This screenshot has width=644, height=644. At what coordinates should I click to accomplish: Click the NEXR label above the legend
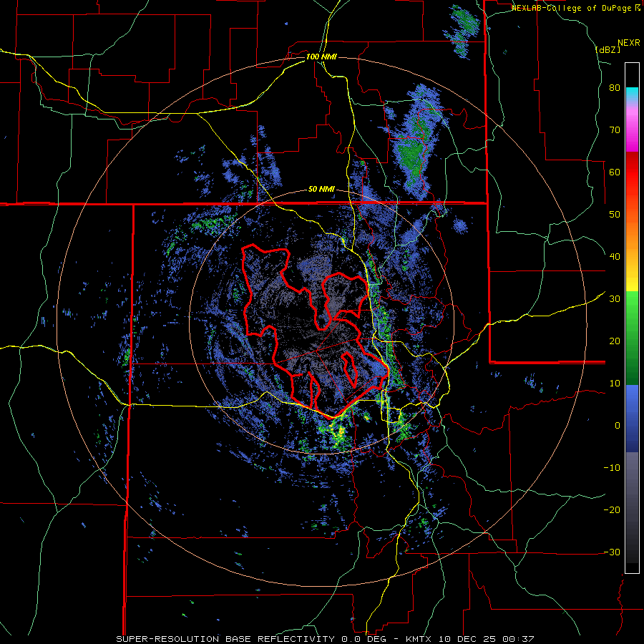click(x=628, y=43)
